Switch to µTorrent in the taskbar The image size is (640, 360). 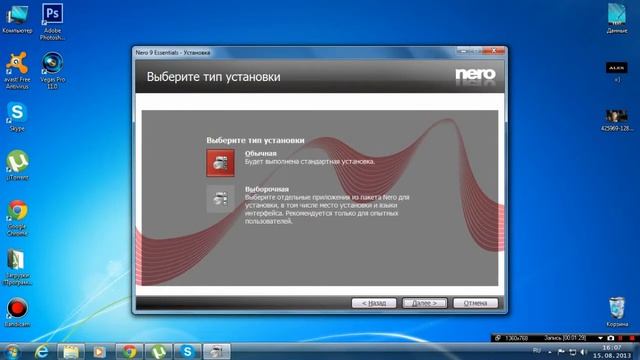[x=158, y=352]
